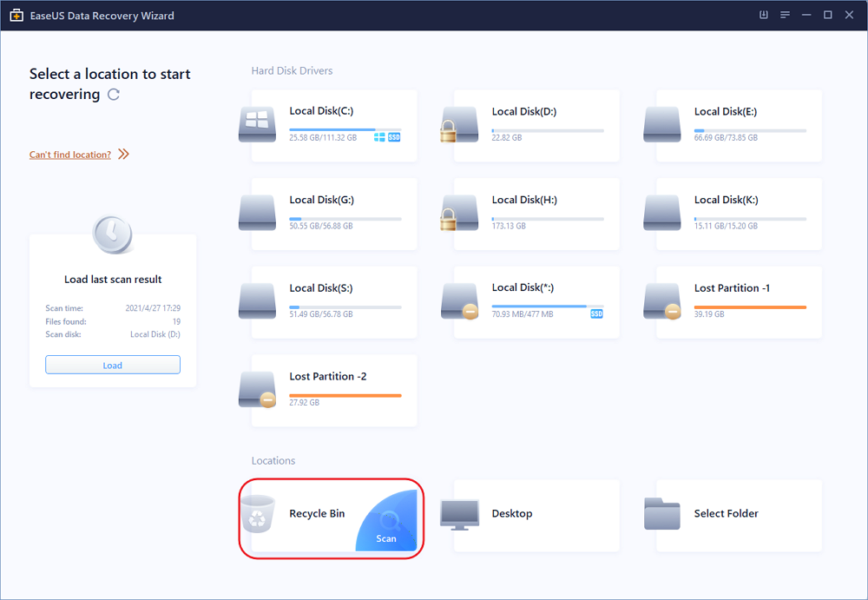Click the Desktop monitor icon under Locations
868x600 pixels.
[459, 514]
